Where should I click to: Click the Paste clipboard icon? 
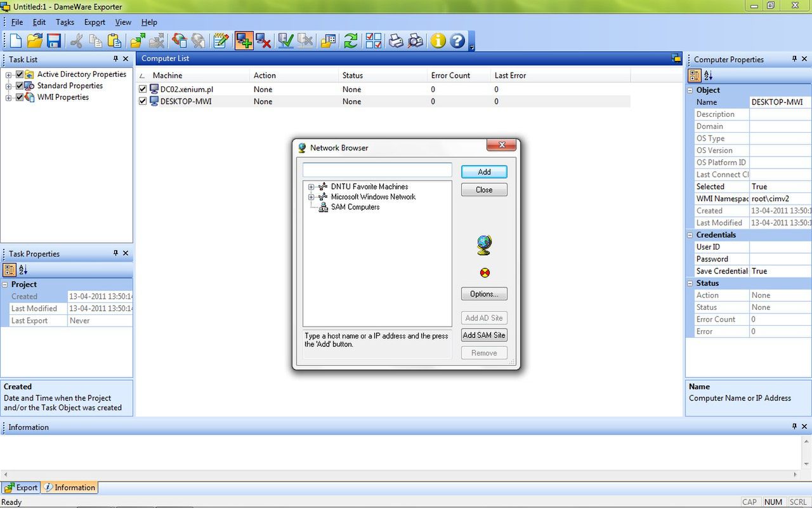115,41
